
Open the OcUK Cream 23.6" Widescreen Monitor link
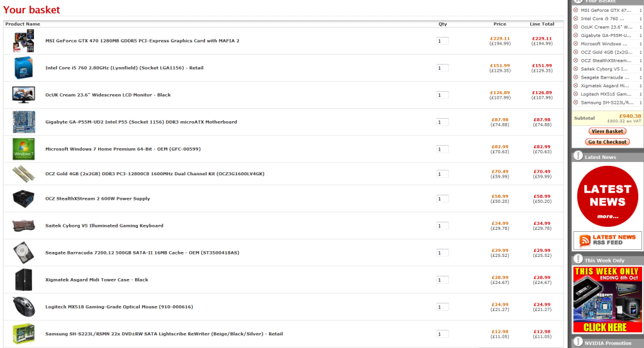[x=108, y=95]
